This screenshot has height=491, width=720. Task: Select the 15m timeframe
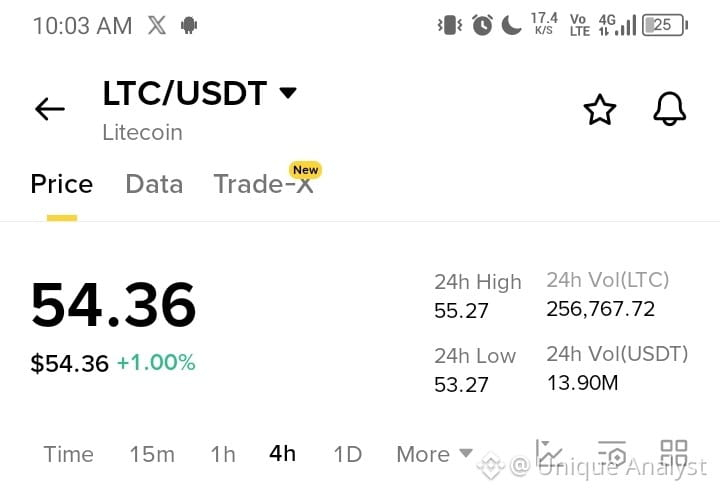coord(152,454)
